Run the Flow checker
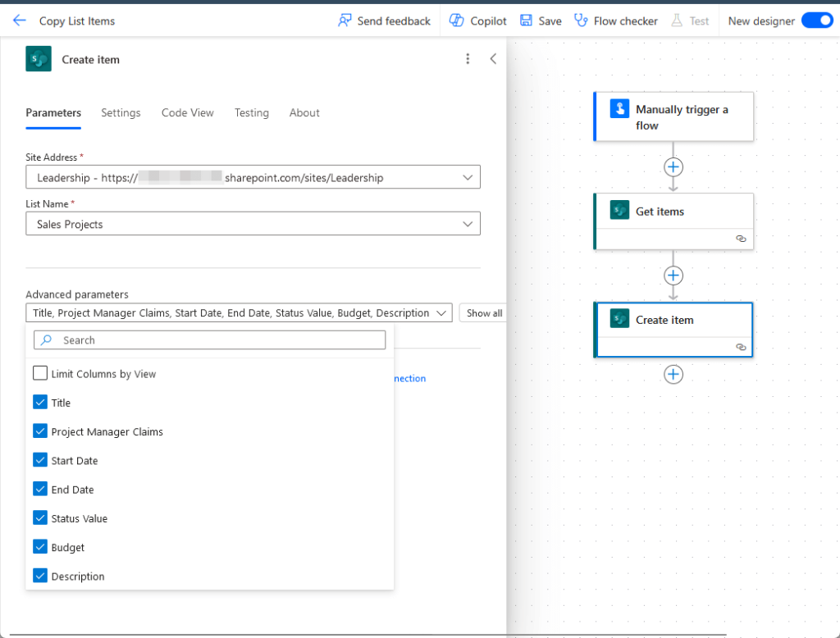The width and height of the screenshot is (840, 638). click(615, 21)
